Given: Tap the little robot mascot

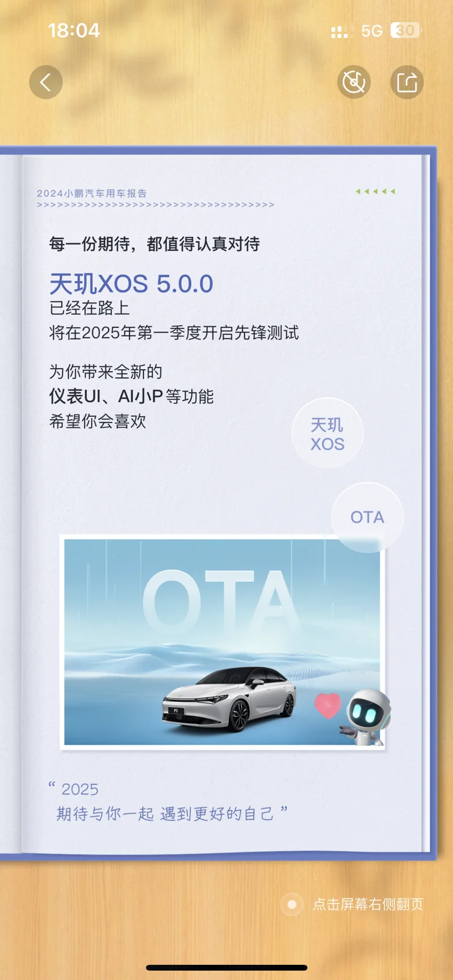Looking at the screenshot, I should coord(367,717).
